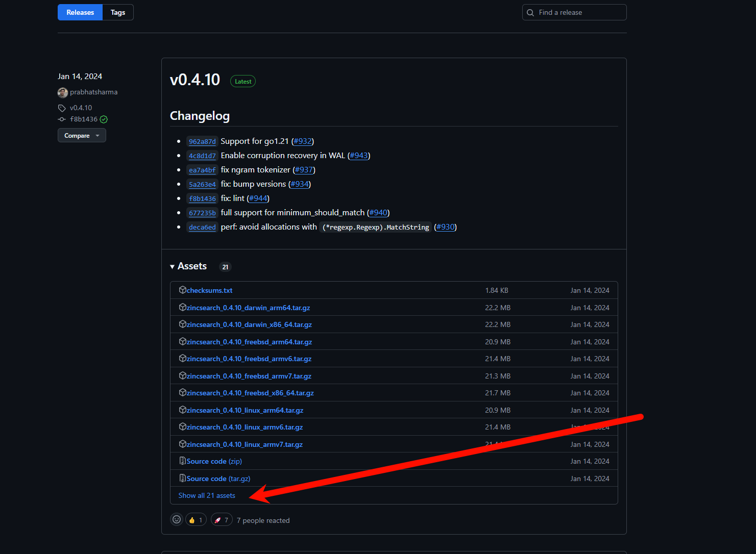This screenshot has width=756, height=554.
Task: Click the Latest release badge
Action: 243,81
